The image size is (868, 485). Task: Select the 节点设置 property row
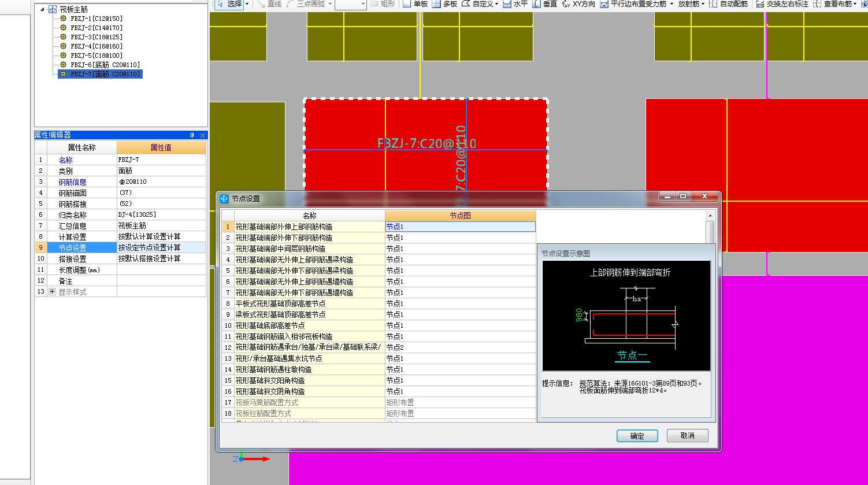pos(120,248)
